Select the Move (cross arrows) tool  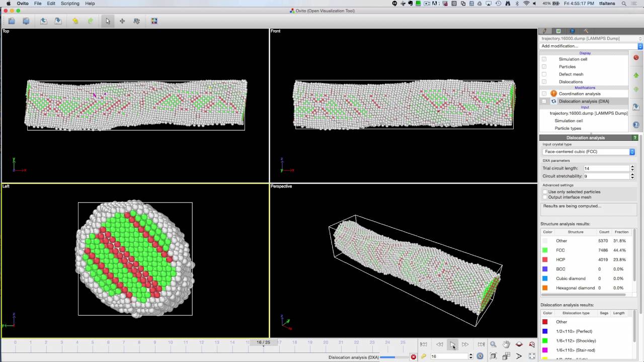(x=122, y=21)
